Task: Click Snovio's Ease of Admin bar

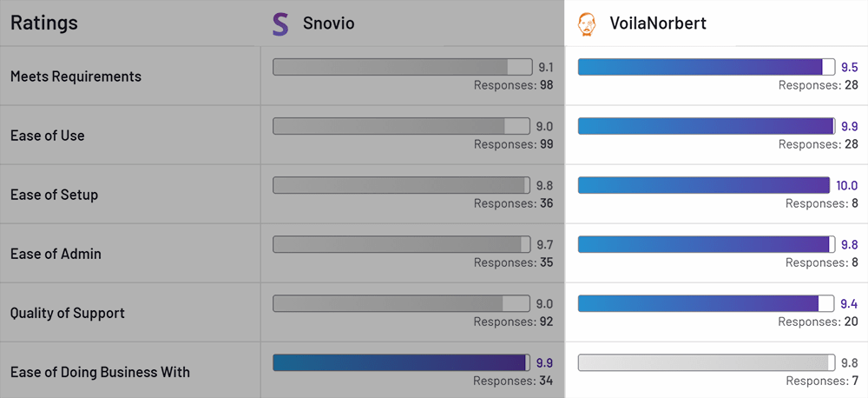Action: (403, 244)
